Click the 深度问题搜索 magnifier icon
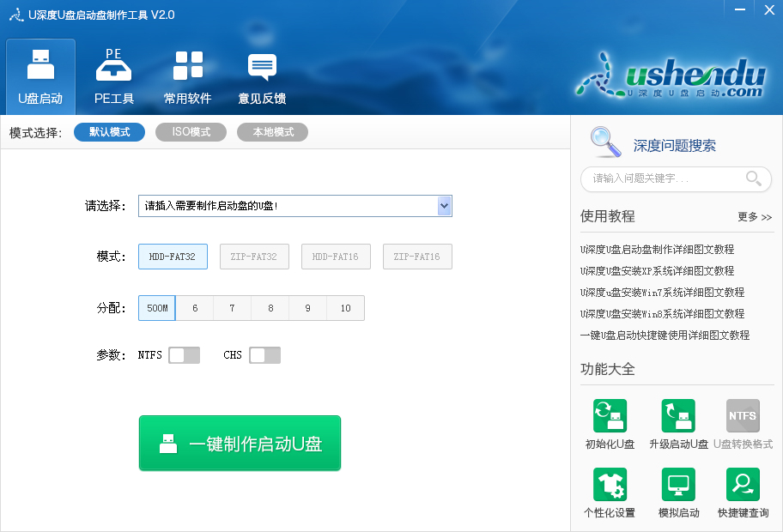 pos(605,142)
